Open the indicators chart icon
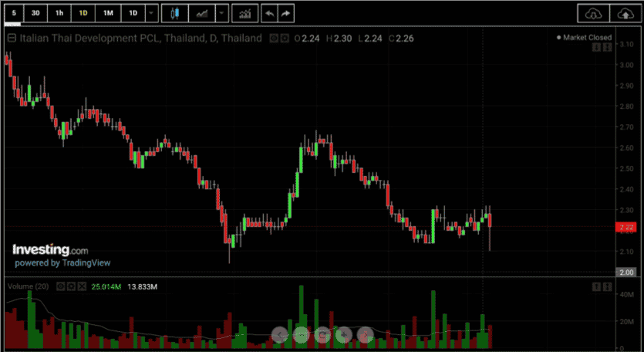Viewport: 644px width, 352px height. coord(245,13)
